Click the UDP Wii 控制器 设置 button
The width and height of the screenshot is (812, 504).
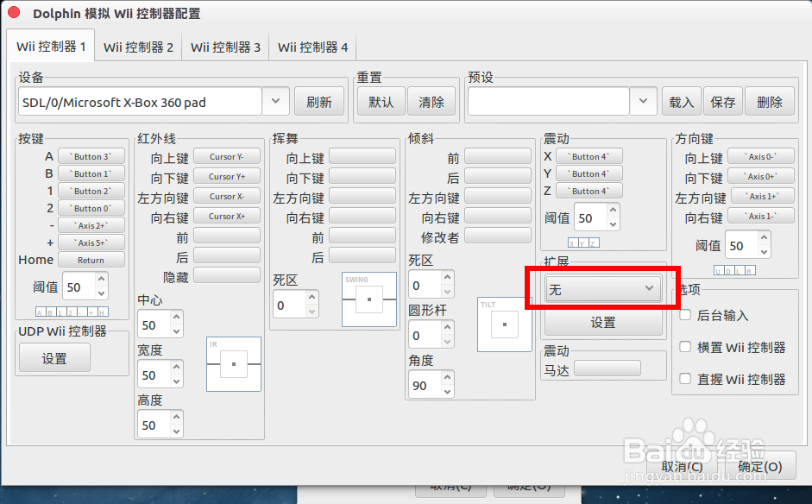click(54, 358)
